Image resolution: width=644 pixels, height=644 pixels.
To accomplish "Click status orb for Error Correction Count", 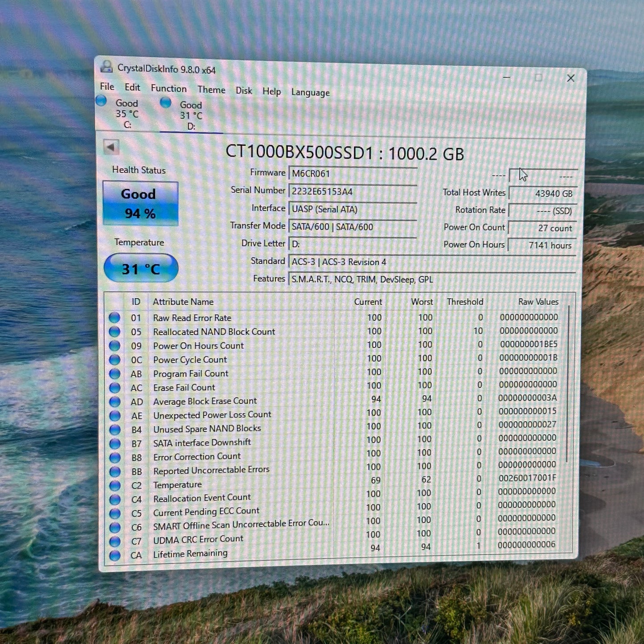I will pos(115,458).
